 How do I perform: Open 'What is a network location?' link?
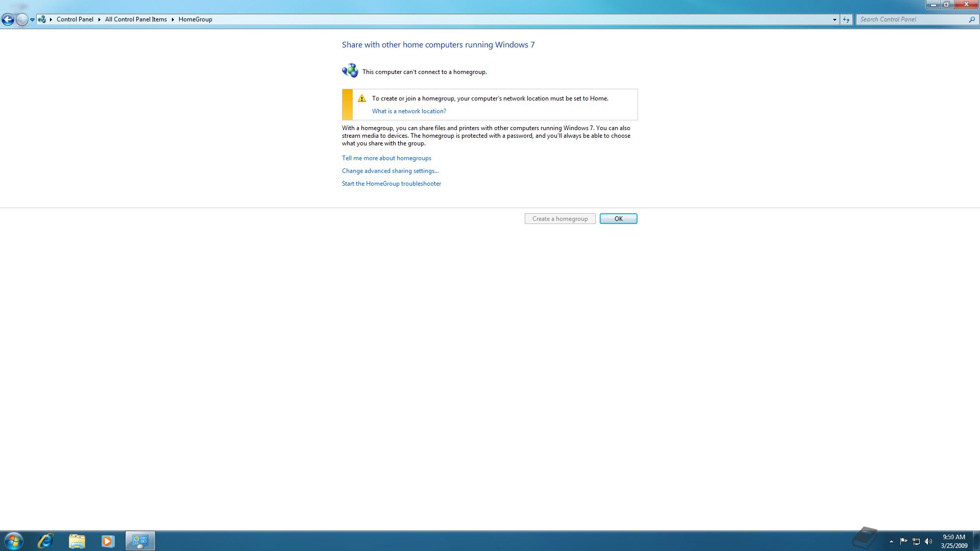click(x=409, y=111)
